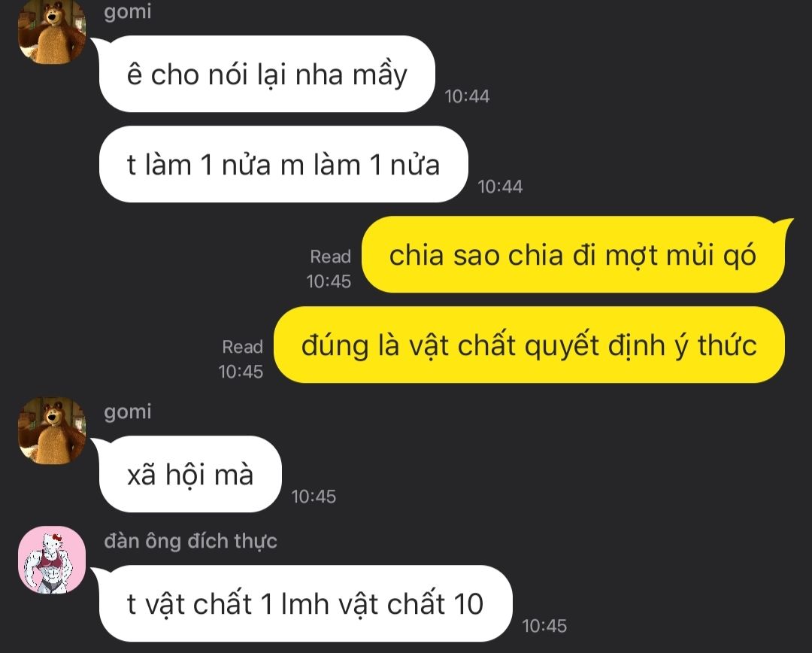Open gomi's bear avatar beside 'ê cho nói lại'
The width and height of the screenshot is (812, 653).
52,31
